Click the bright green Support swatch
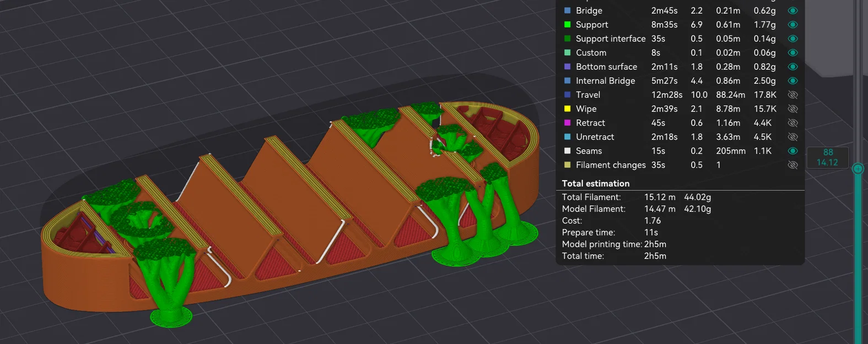The height and width of the screenshot is (344, 868). (x=567, y=25)
